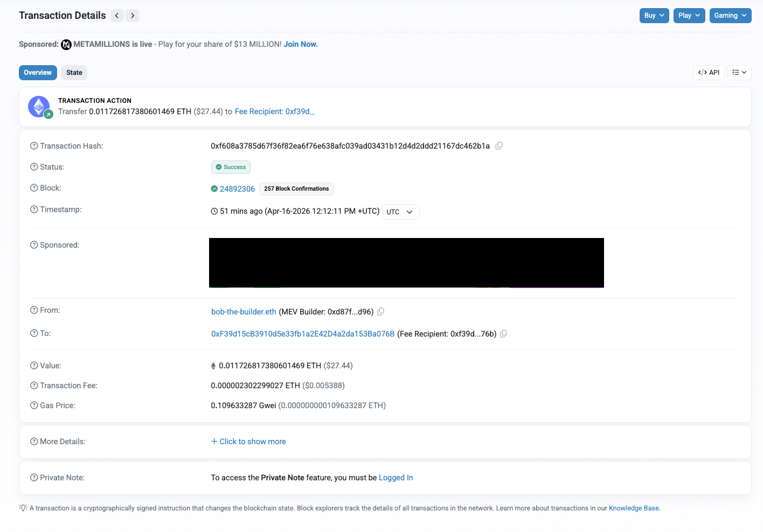763x532 pixels.
Task: Click help icon beside Private Note
Action: pyautogui.click(x=34, y=478)
